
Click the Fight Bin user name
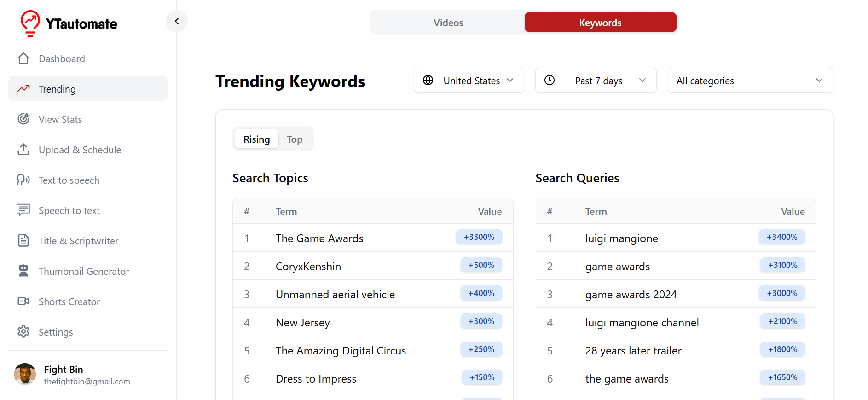[64, 369]
